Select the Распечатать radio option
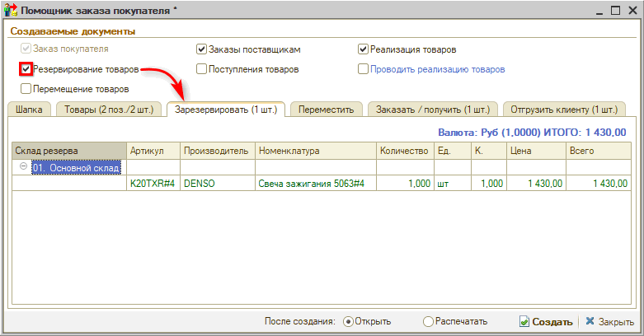Screen dimensions: 644x336 (428, 322)
